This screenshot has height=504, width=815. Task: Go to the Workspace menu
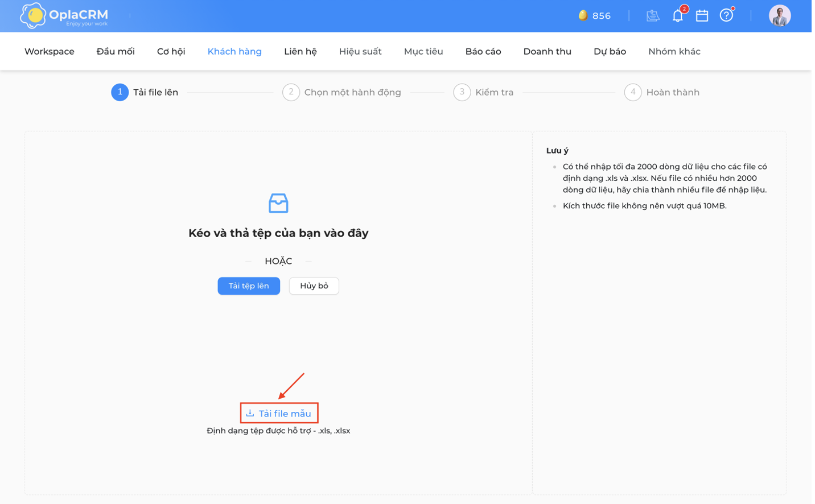[50, 51]
